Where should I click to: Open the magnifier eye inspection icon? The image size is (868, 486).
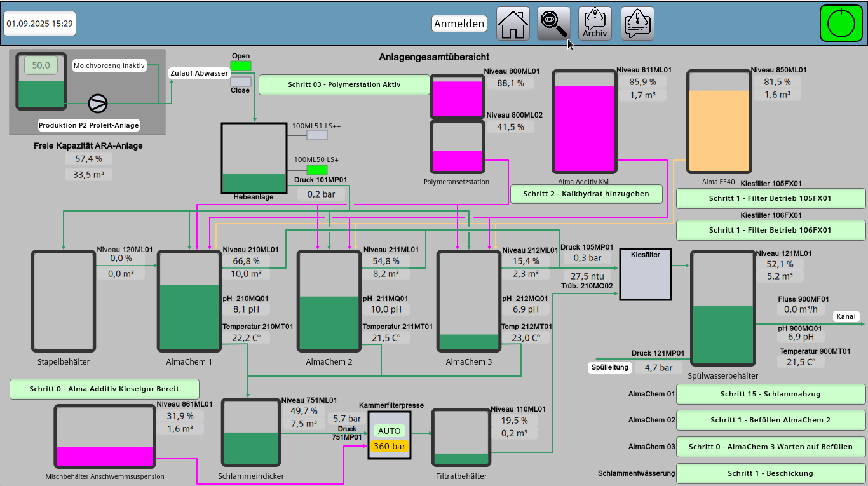coord(553,24)
